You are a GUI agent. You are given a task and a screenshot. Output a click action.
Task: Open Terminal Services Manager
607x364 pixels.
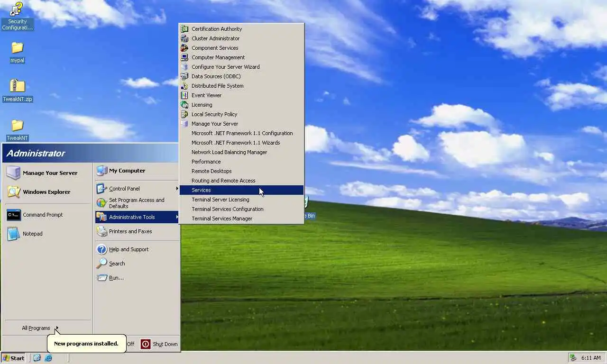point(241,218)
